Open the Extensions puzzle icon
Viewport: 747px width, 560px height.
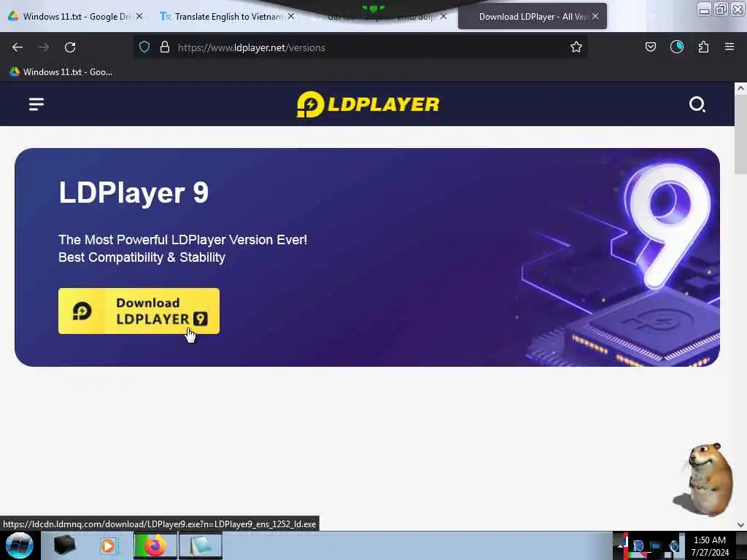(703, 47)
